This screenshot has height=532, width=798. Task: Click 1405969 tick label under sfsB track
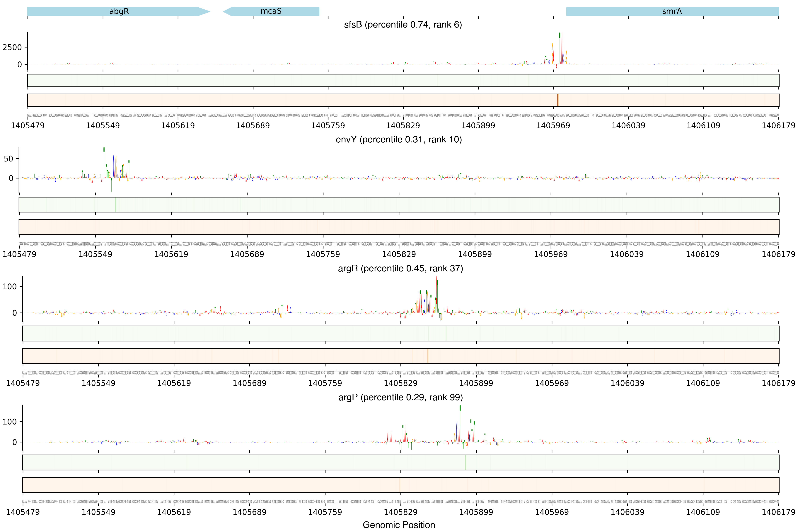(553, 126)
